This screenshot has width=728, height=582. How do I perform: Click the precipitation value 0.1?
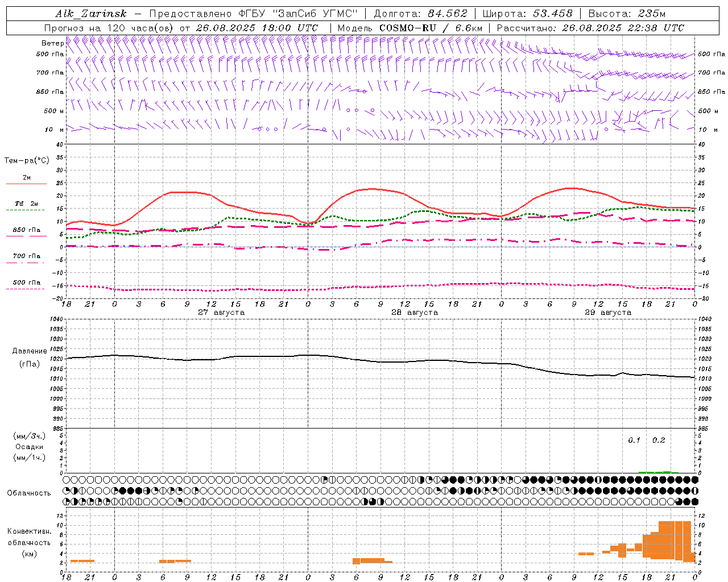point(634,440)
